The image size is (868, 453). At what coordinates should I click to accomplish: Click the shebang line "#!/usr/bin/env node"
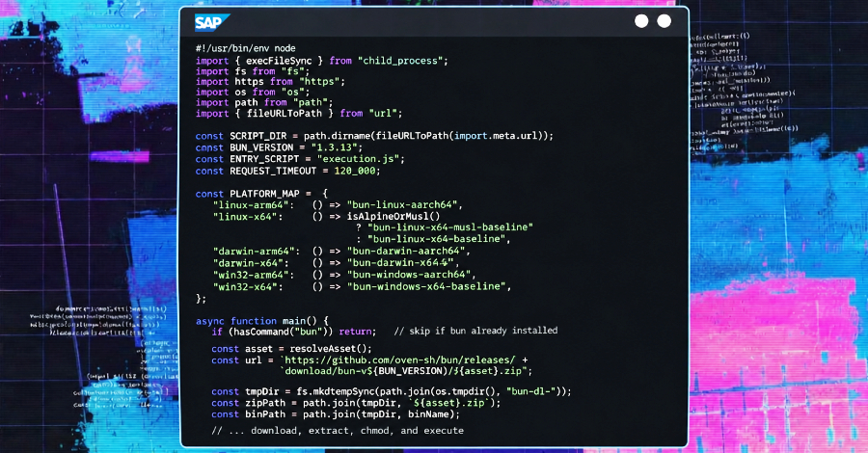(x=245, y=48)
